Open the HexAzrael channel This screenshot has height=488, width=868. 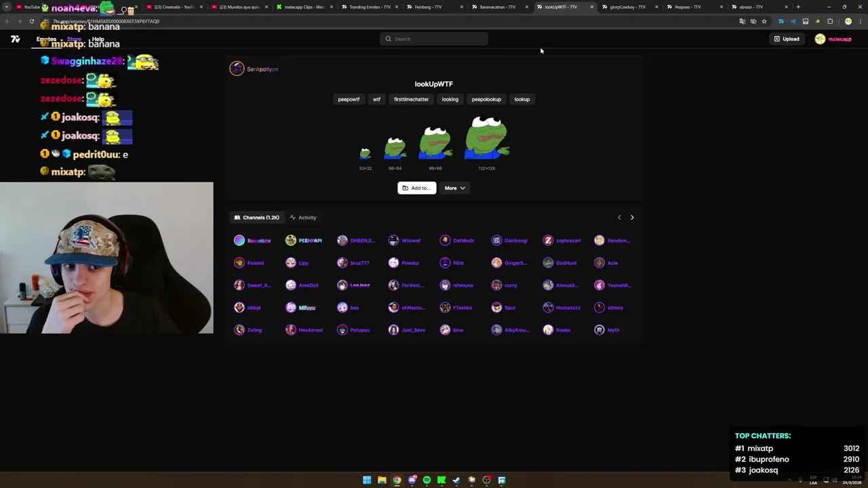[x=304, y=330]
